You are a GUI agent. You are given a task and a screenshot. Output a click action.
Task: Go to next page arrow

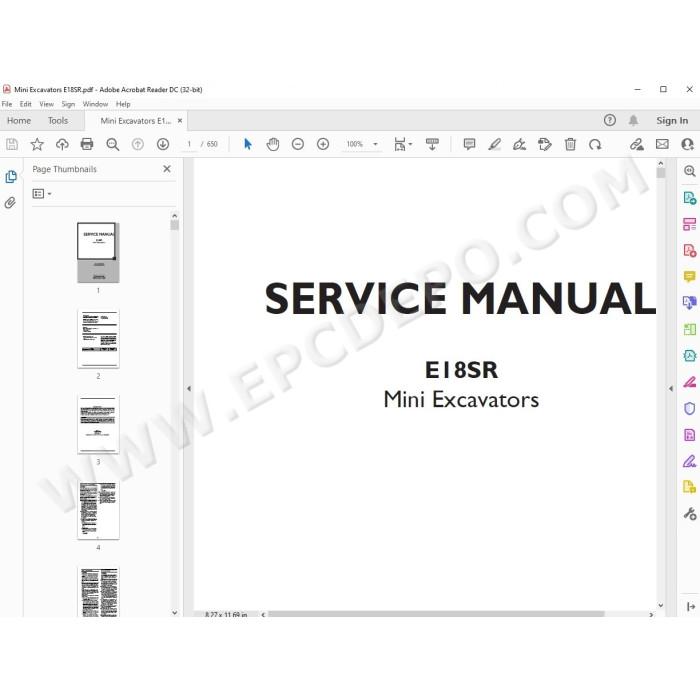[162, 144]
